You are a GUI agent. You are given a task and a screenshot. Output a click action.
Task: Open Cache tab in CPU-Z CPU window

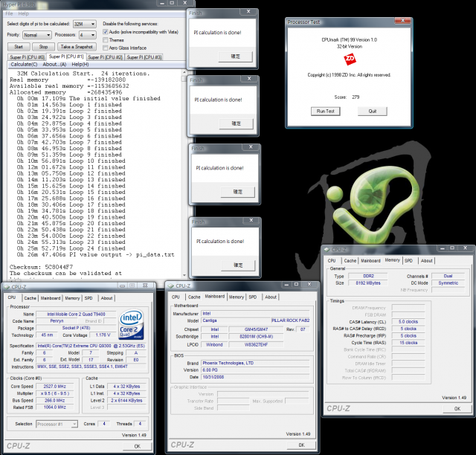30,298
